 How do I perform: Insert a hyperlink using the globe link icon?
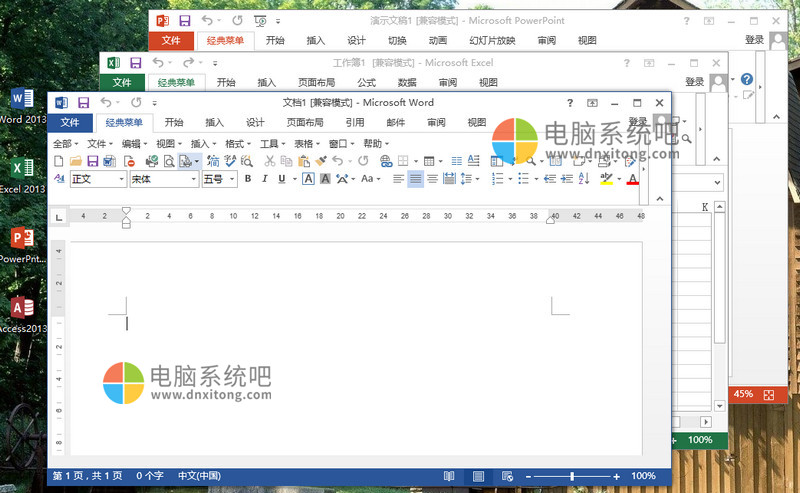[386, 161]
